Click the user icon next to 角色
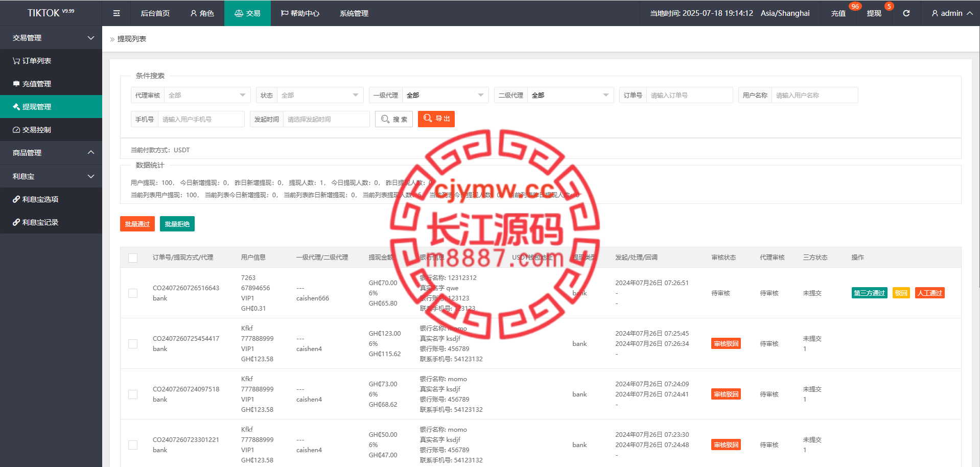 [x=194, y=13]
